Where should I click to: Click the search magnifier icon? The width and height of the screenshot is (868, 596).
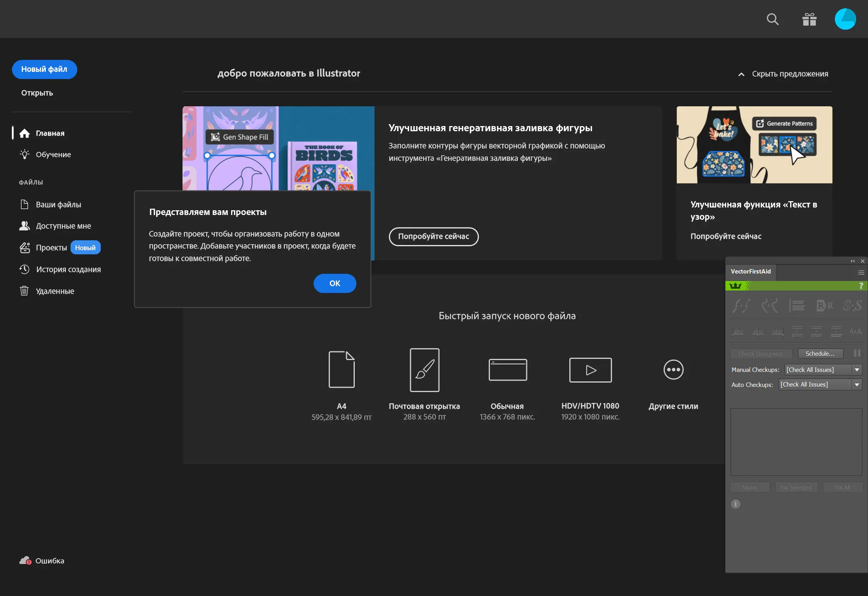[772, 19]
